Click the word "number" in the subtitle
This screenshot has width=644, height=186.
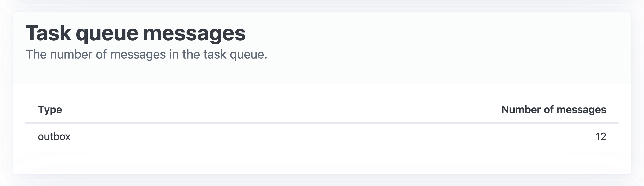click(71, 54)
